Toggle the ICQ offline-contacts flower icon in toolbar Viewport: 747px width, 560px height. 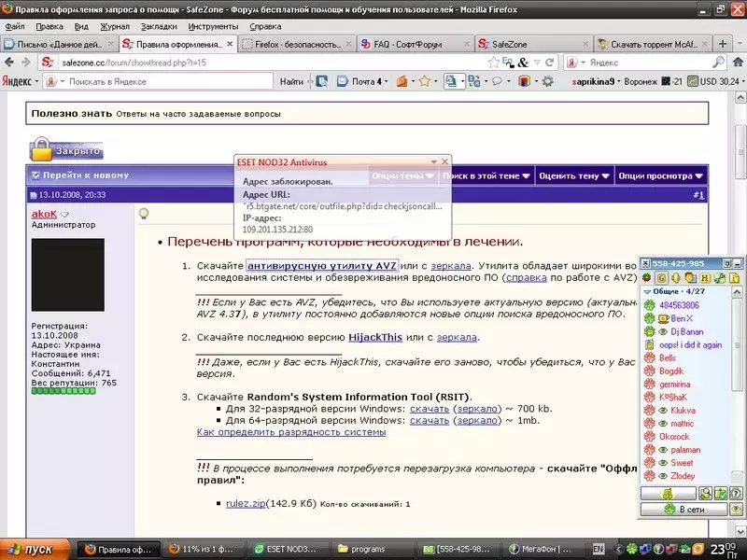pyautogui.click(x=647, y=278)
